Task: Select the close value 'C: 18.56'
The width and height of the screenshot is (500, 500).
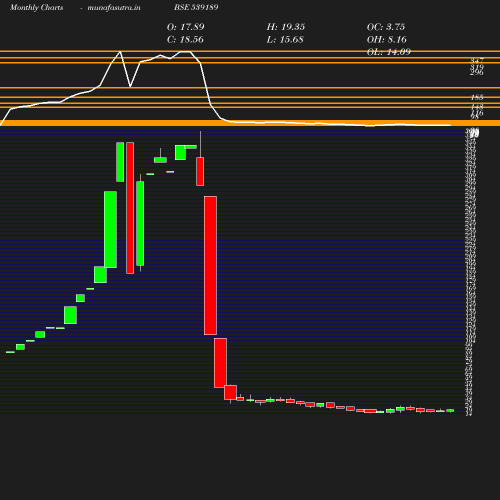Action: (x=185, y=39)
